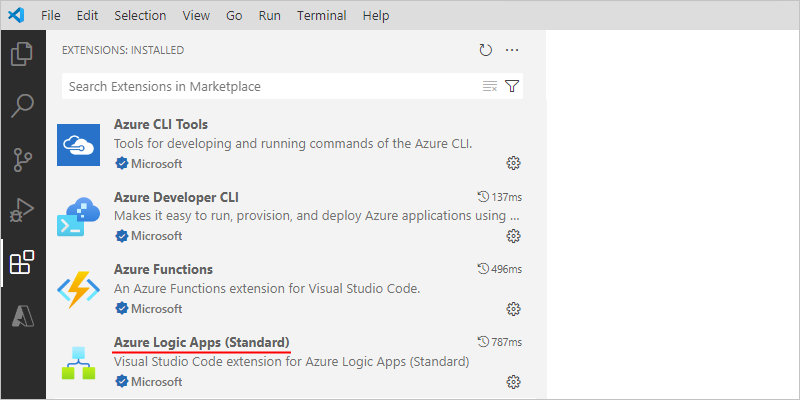The width and height of the screenshot is (800, 400).
Task: Open manage gear for Azure Logic Apps
Action: coord(514,381)
